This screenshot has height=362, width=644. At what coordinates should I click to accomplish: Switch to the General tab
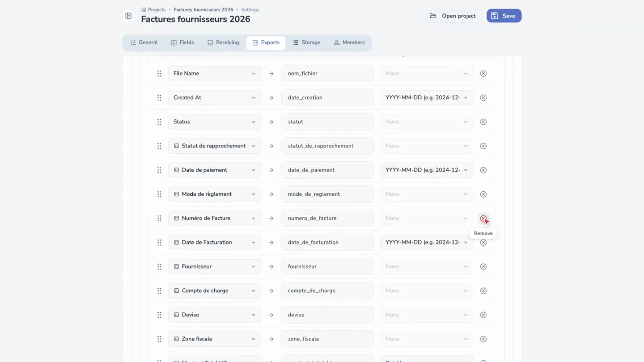144,42
